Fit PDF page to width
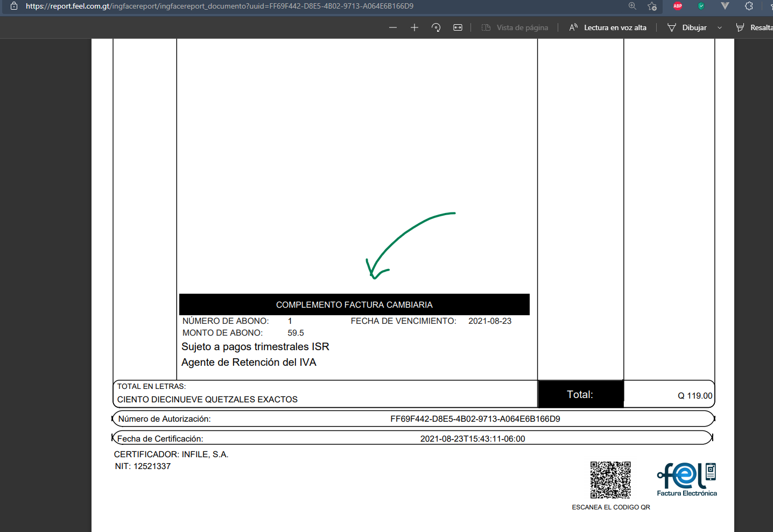 coord(458,27)
